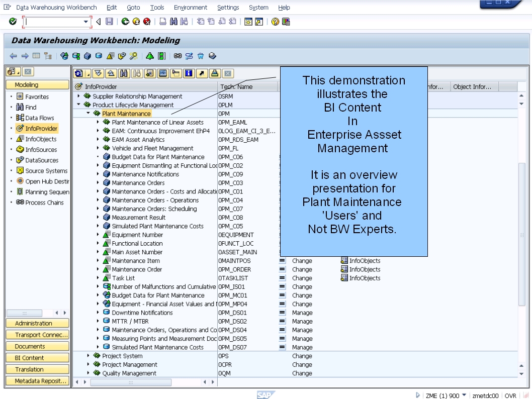Open the Edit menu
The height and width of the screenshot is (399, 532).
click(111, 8)
